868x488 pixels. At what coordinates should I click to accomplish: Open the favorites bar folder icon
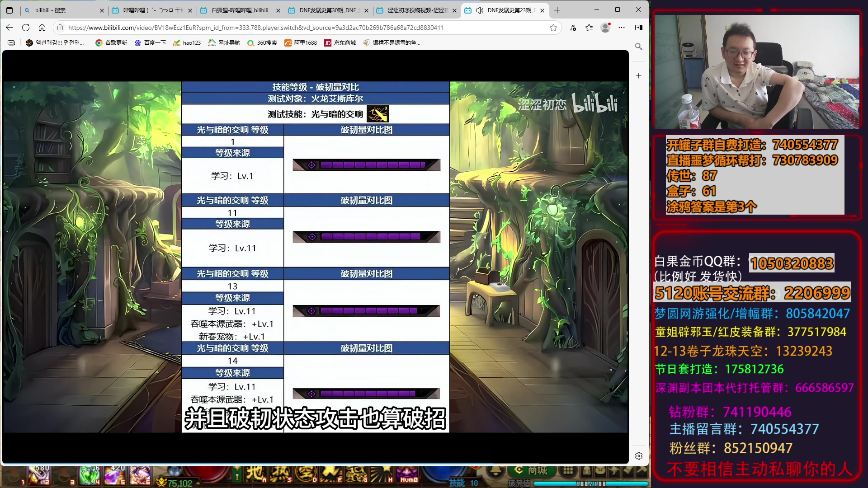pos(11,43)
